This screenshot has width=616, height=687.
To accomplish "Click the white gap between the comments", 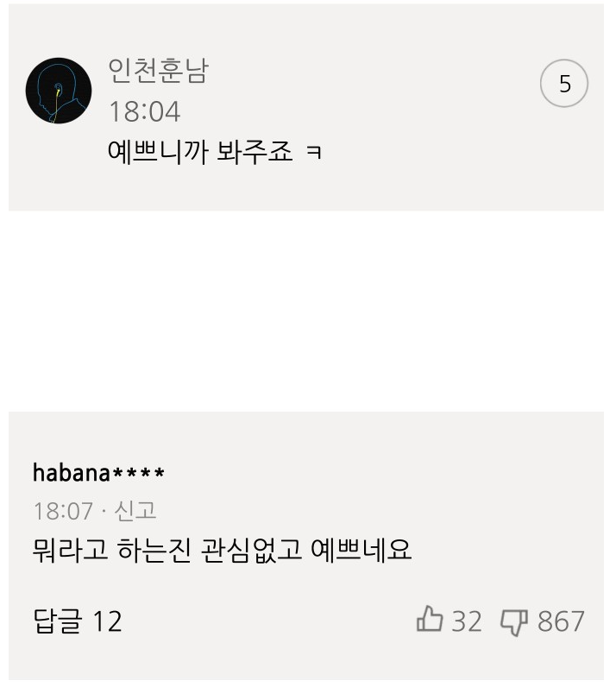I will (x=306, y=311).
